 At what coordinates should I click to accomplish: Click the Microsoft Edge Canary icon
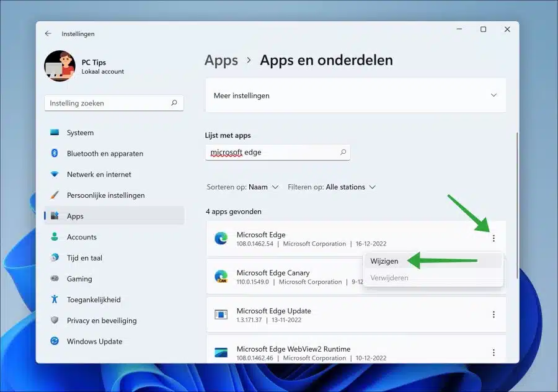click(221, 276)
